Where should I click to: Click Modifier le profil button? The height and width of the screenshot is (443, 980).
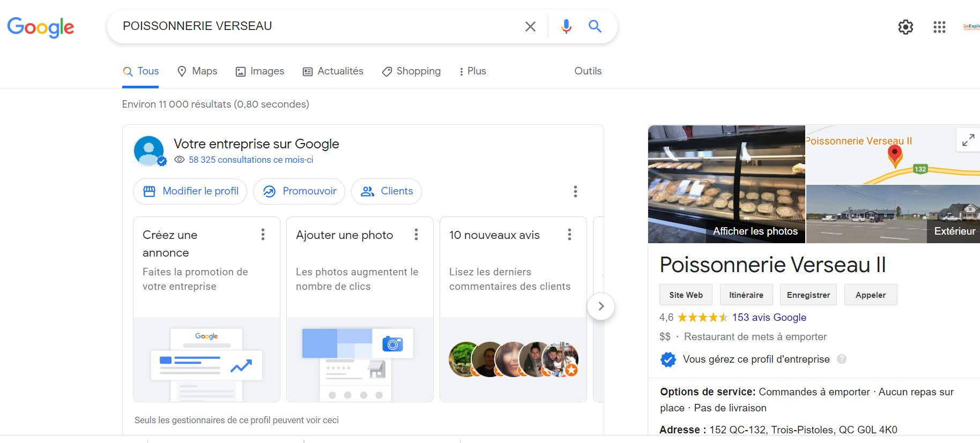(190, 191)
